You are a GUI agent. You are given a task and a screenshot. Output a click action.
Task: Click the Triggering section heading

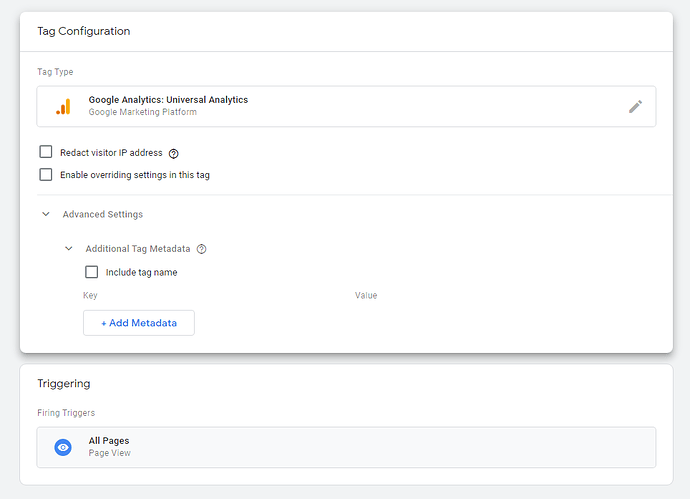click(64, 384)
